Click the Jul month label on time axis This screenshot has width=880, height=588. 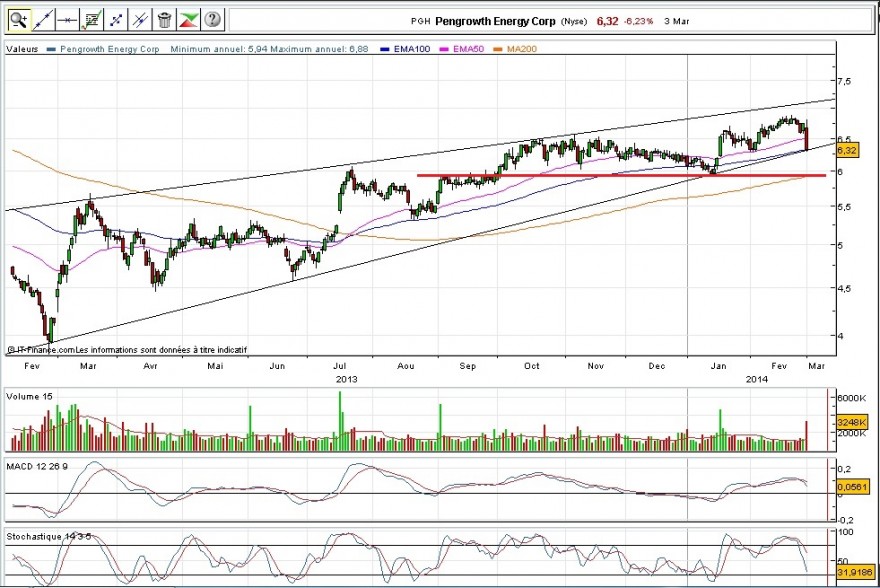pos(342,366)
